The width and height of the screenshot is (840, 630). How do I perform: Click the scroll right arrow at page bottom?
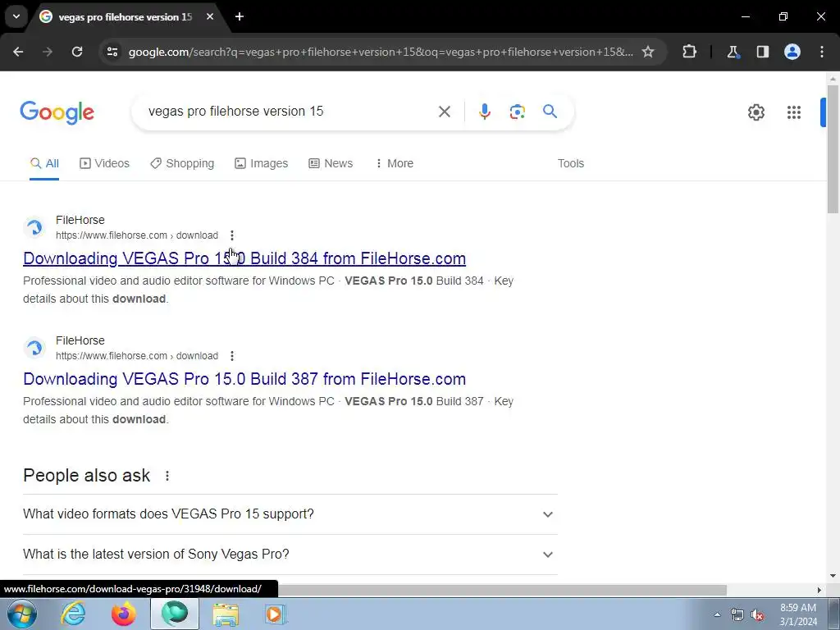[819, 590]
